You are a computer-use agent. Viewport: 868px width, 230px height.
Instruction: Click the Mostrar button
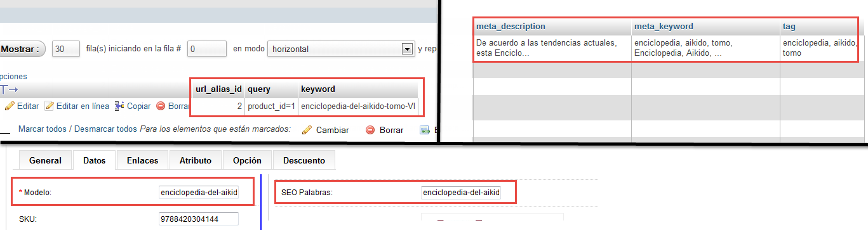22,49
